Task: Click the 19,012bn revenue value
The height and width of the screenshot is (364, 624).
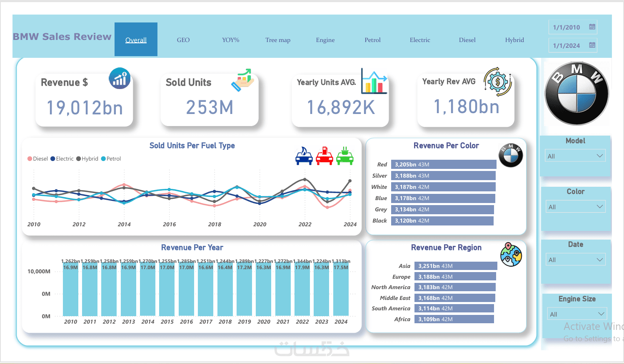Action: (x=85, y=108)
